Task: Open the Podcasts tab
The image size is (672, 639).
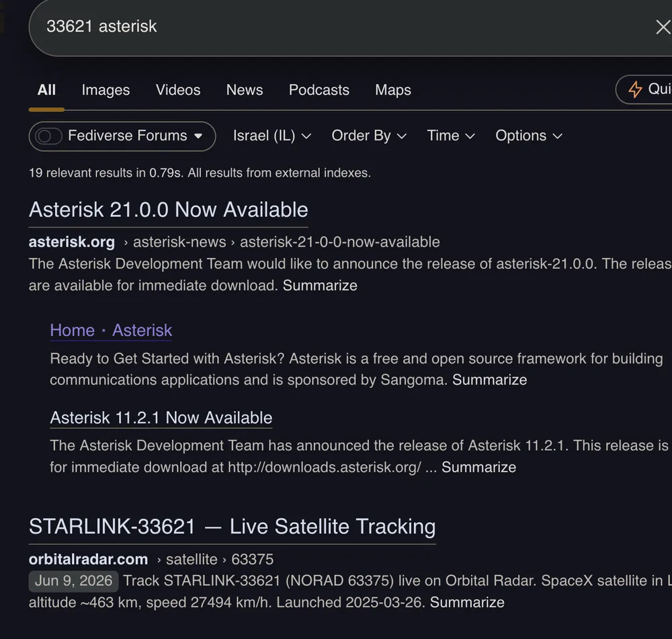Action: coord(319,90)
